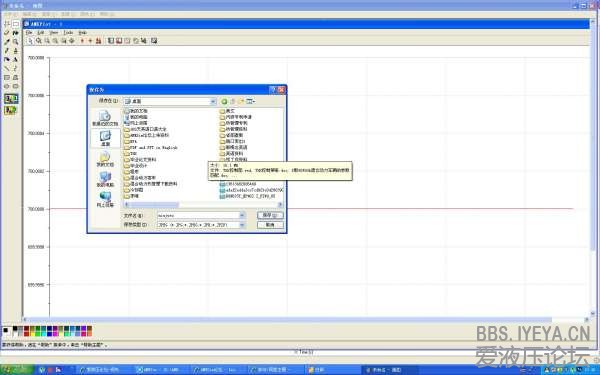Screen dimensions: 600x375
Task: Click the Cancel button in save dialog
Action: 270,225
